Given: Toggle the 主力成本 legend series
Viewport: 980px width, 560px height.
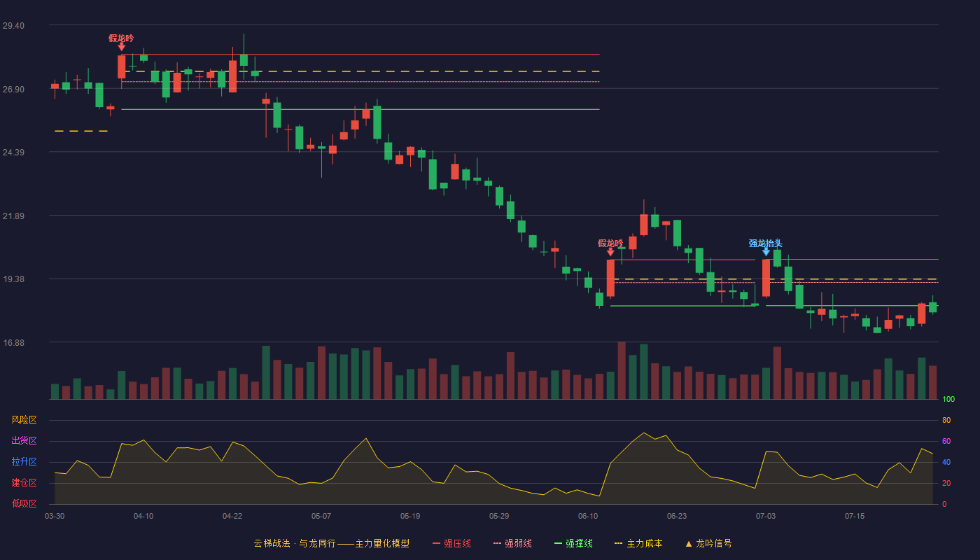Looking at the screenshot, I should coord(638,543).
